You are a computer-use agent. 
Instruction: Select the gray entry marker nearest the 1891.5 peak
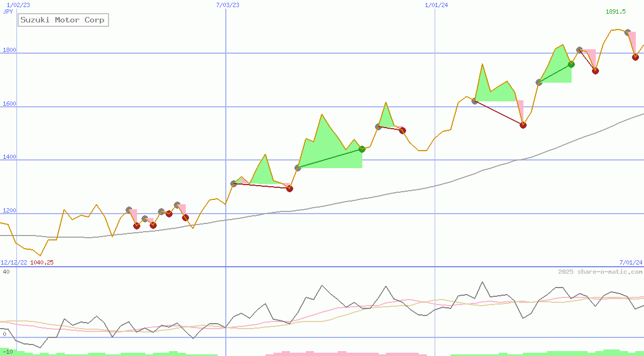tap(628, 33)
